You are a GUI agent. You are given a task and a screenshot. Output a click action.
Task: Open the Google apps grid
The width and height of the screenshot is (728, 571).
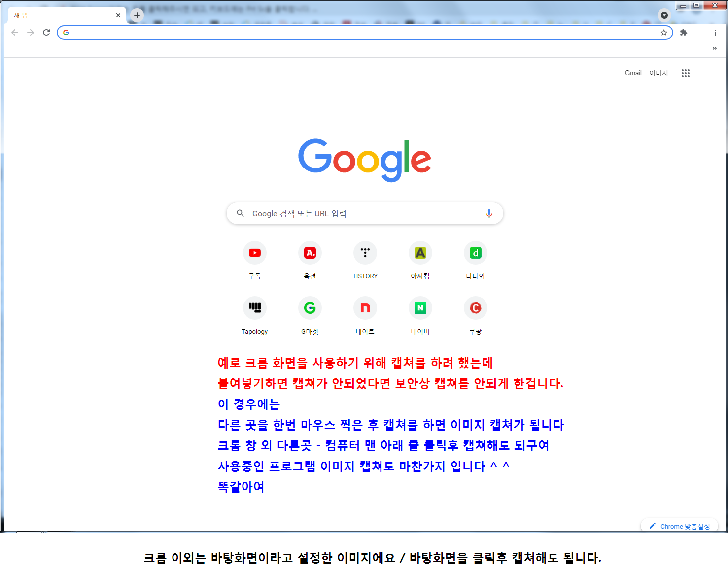(x=686, y=73)
